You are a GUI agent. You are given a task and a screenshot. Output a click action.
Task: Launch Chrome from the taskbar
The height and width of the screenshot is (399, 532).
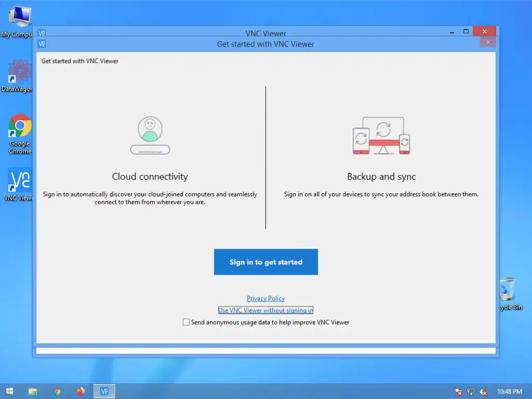(x=57, y=391)
